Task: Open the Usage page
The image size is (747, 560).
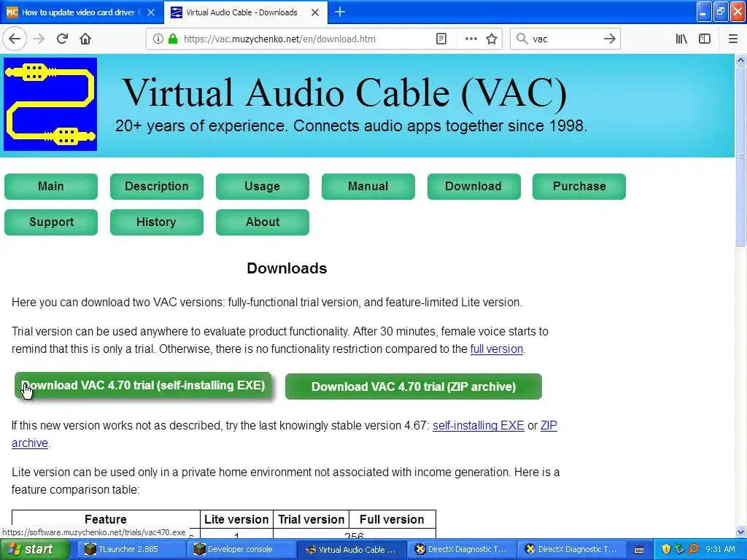Action: [x=263, y=186]
